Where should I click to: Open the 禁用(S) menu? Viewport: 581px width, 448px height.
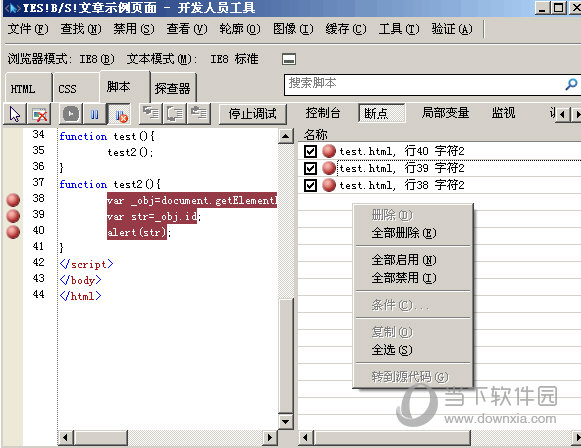point(134,29)
